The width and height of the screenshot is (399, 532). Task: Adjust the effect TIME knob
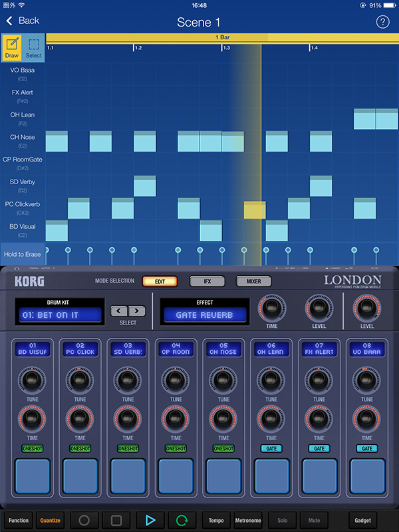[271, 308]
